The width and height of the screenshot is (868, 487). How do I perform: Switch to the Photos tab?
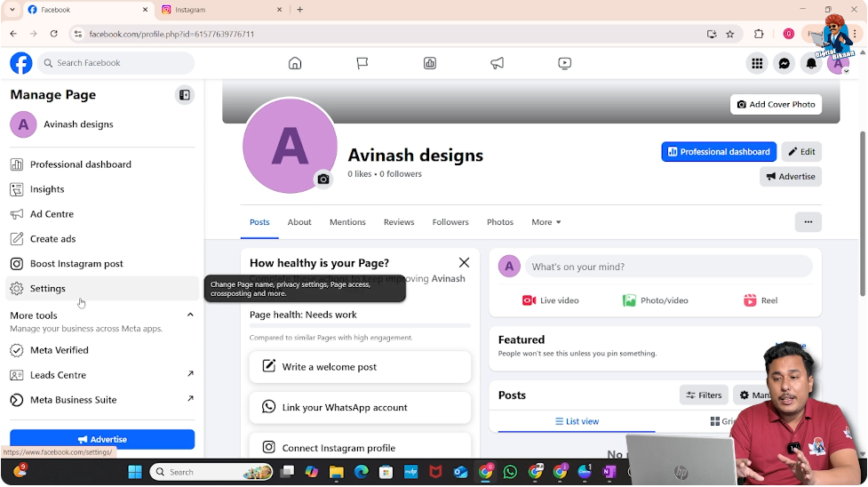pyautogui.click(x=500, y=222)
